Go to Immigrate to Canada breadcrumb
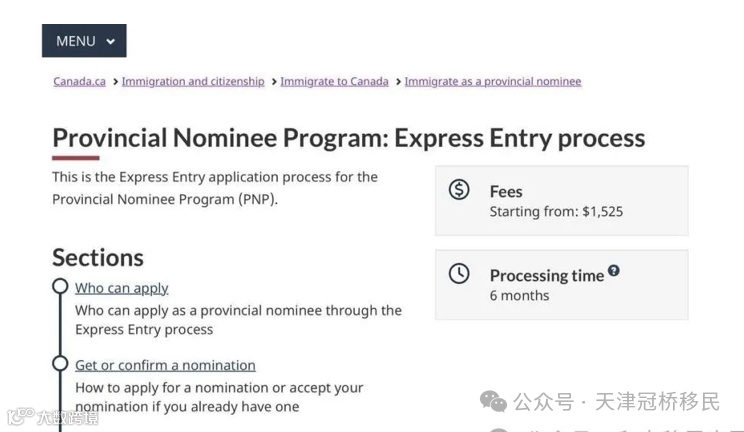 (334, 82)
